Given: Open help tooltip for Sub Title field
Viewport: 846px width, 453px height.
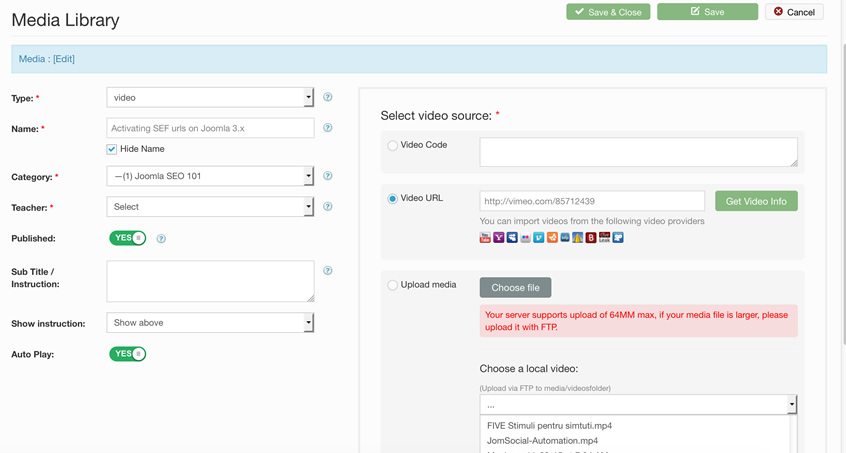Looking at the screenshot, I should tap(328, 271).
